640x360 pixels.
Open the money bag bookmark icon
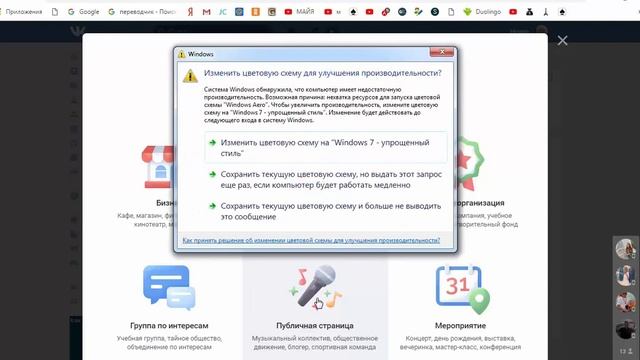[x=529, y=12]
